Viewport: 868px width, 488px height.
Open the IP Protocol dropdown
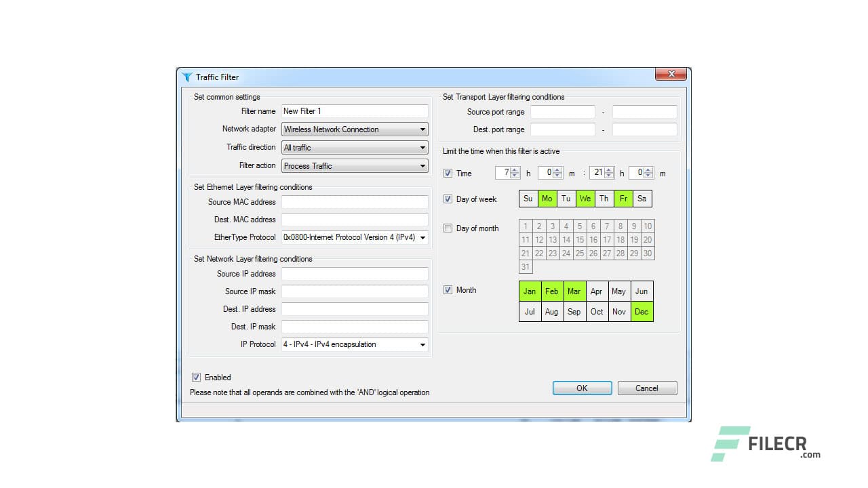422,344
